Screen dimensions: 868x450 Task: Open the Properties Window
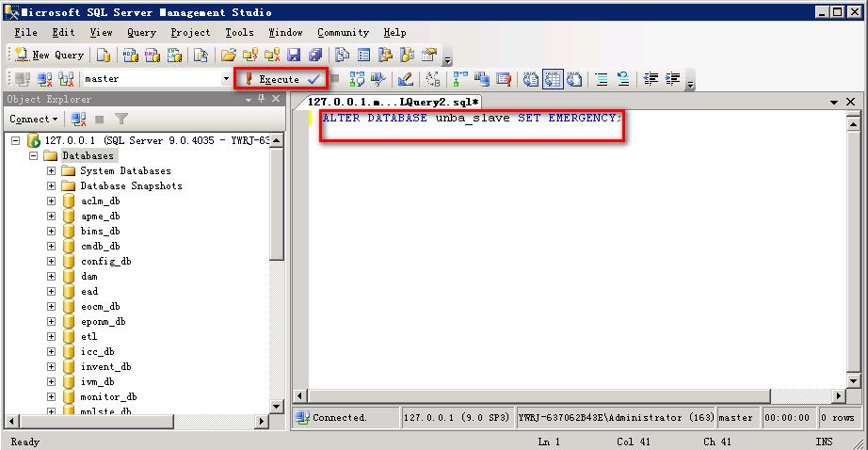tap(429, 55)
